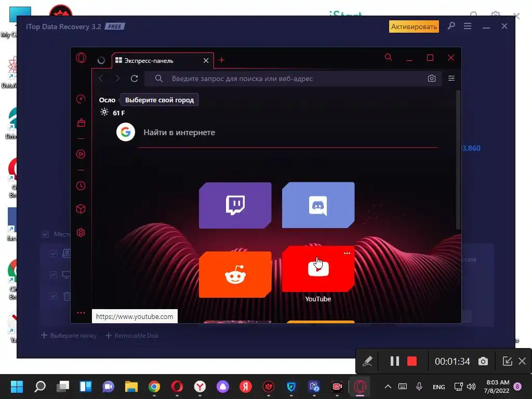
Task: Expand the system tray hidden icons chevron
Action: pyautogui.click(x=388, y=387)
